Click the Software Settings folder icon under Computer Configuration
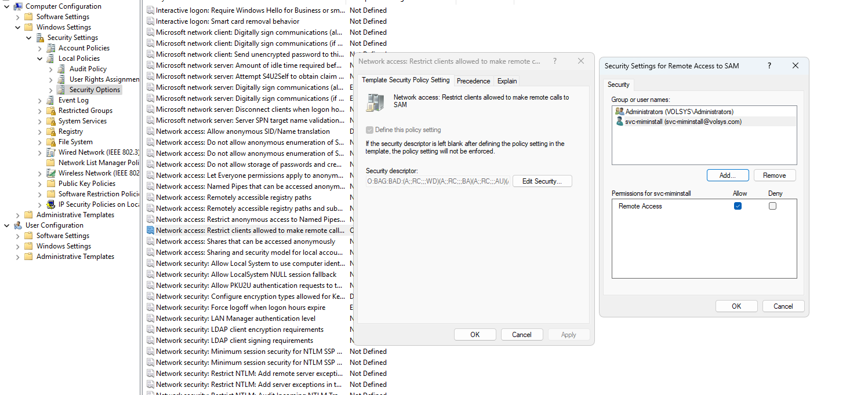This screenshot has width=868, height=395. pyautogui.click(x=29, y=17)
